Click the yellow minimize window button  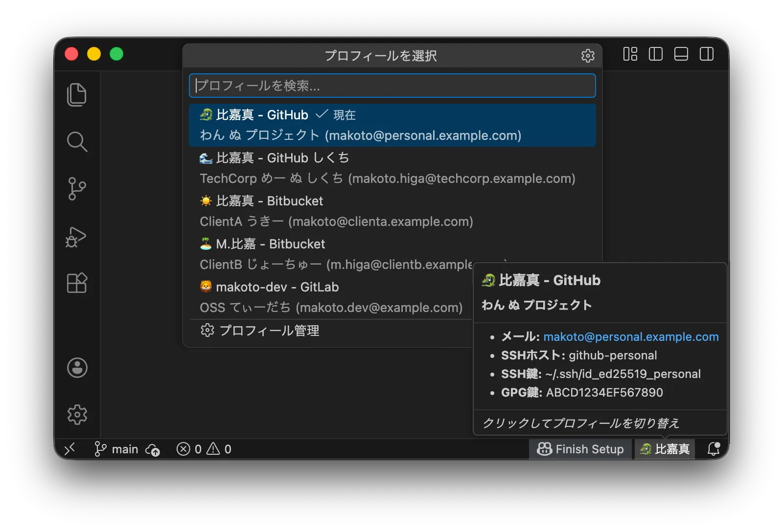94,54
